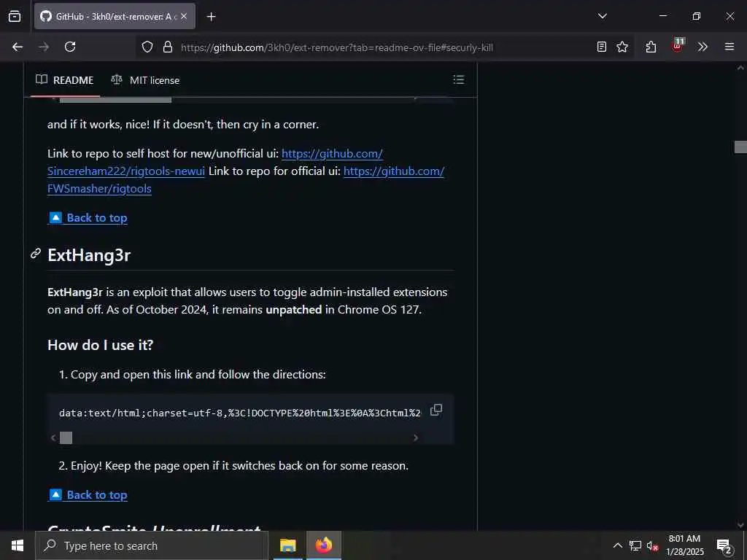Minimize the Firefox window
Screen dimensions: 747x560
point(662,16)
